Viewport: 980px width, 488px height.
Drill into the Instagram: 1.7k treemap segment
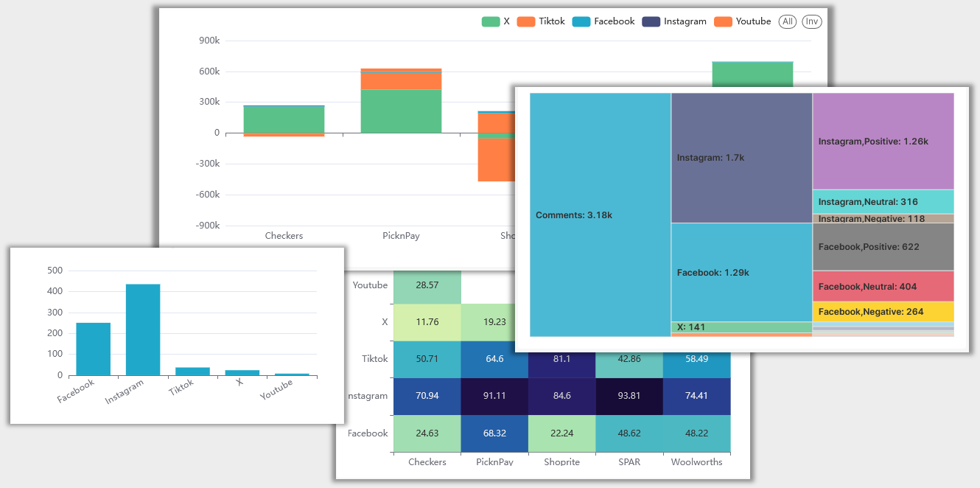pos(739,157)
